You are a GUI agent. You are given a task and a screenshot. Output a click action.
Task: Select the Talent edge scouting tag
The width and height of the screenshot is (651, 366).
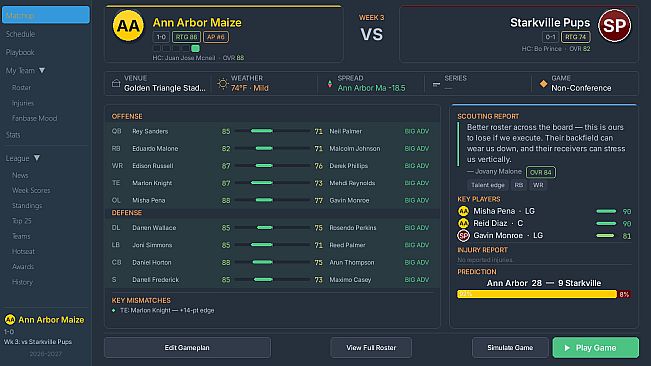coord(488,185)
